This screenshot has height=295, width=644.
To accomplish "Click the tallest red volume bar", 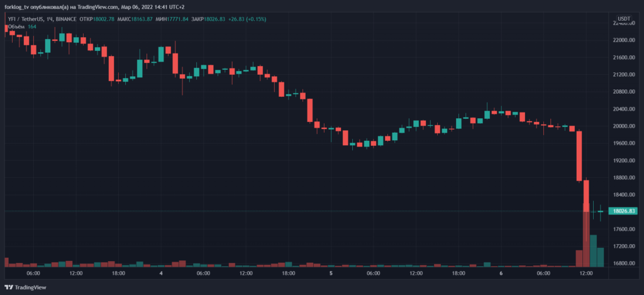I will 586,239.
